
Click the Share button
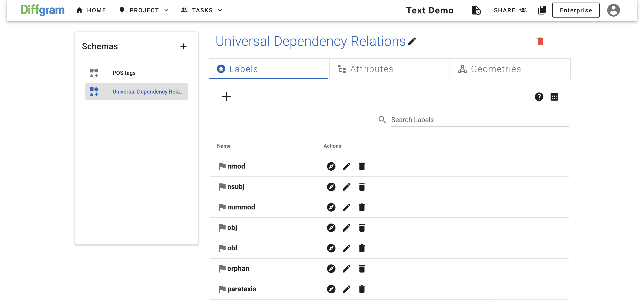click(x=510, y=10)
